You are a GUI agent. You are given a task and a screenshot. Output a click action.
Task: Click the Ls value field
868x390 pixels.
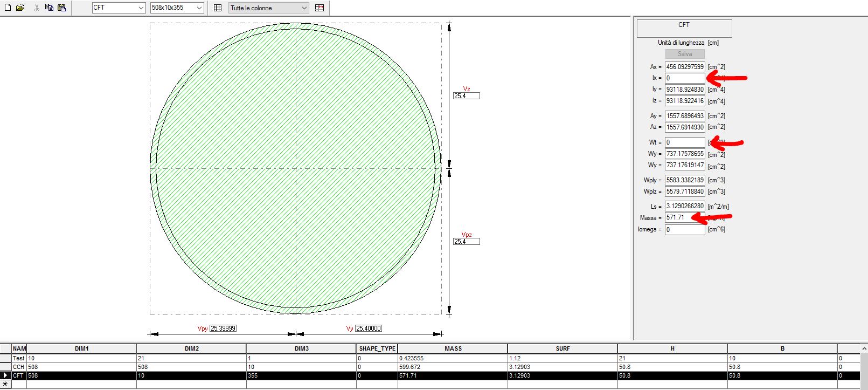coord(685,206)
